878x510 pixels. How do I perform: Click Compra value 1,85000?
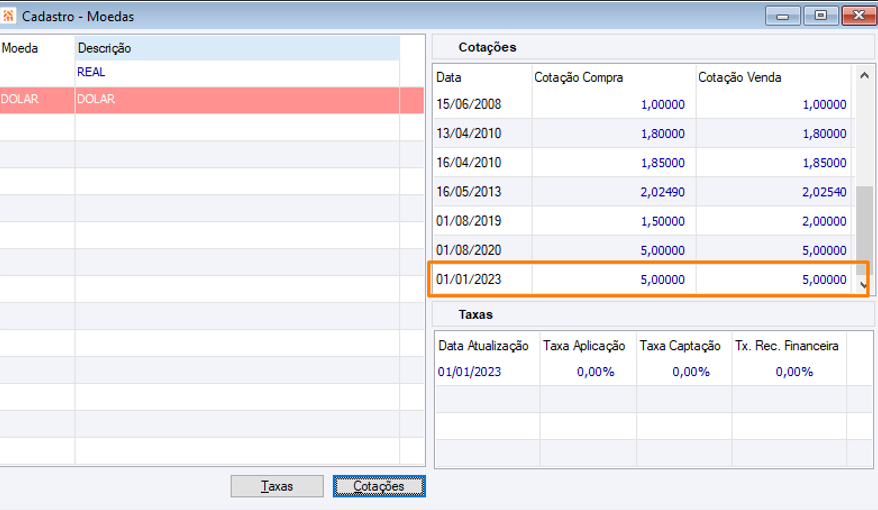coord(662,163)
